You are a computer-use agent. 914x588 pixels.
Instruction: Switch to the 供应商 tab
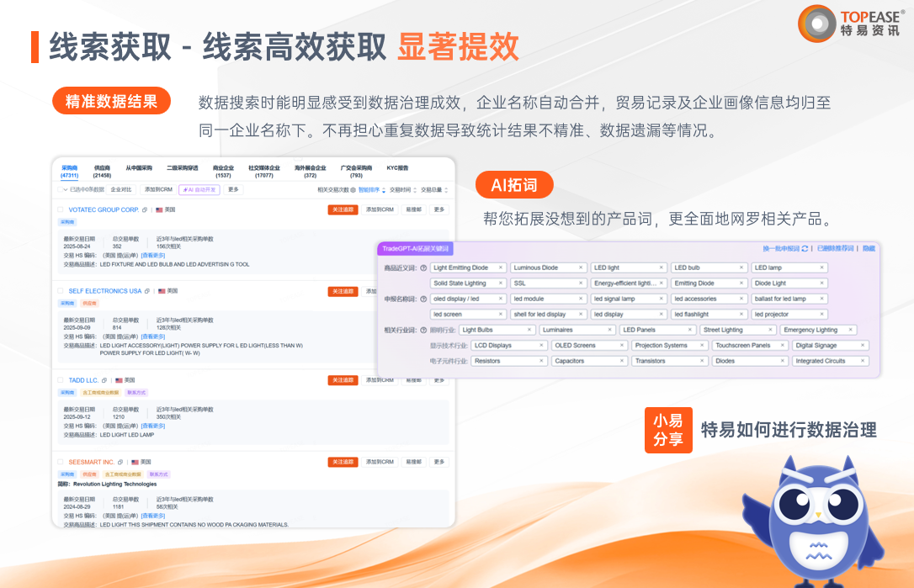[x=98, y=167]
